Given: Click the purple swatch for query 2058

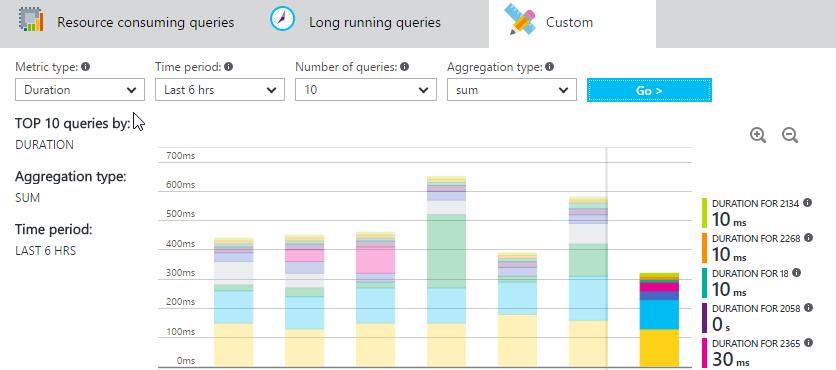Looking at the screenshot, I should coord(704,318).
